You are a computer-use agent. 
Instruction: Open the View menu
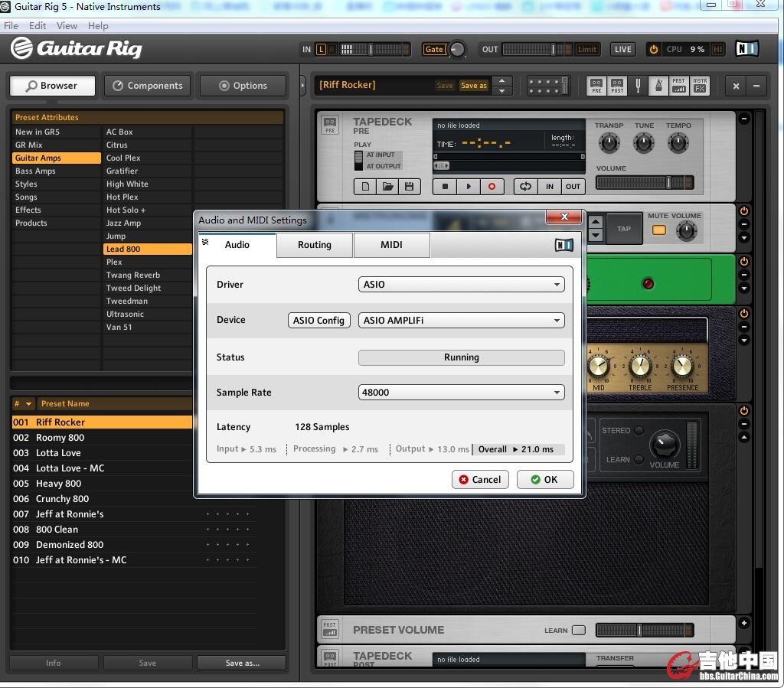[x=67, y=26]
